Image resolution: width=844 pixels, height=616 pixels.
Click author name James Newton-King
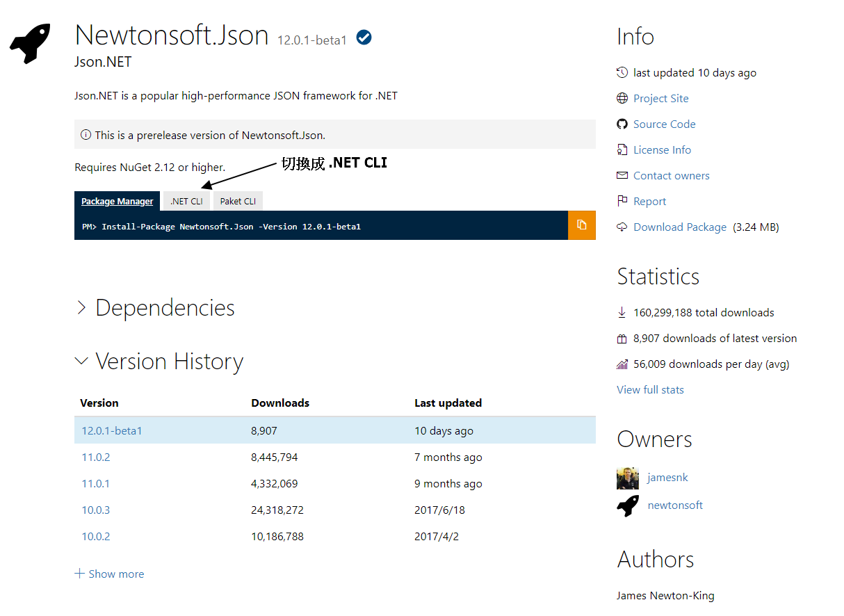click(x=665, y=595)
